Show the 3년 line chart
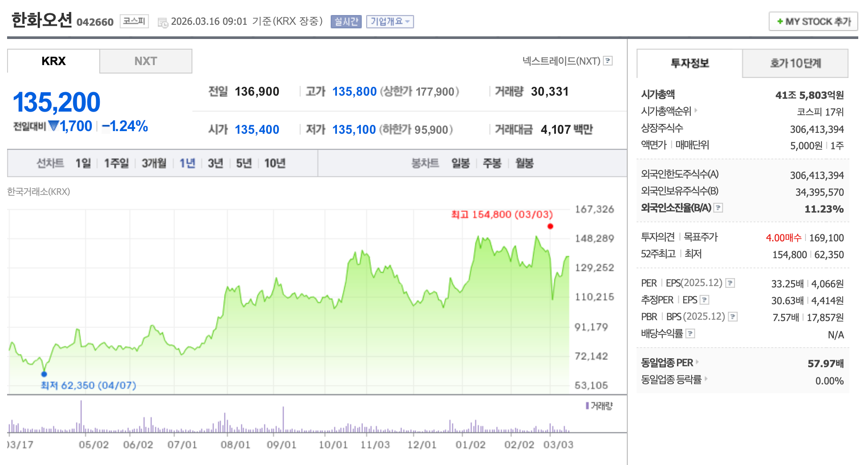The height and width of the screenshot is (465, 868). (x=215, y=163)
